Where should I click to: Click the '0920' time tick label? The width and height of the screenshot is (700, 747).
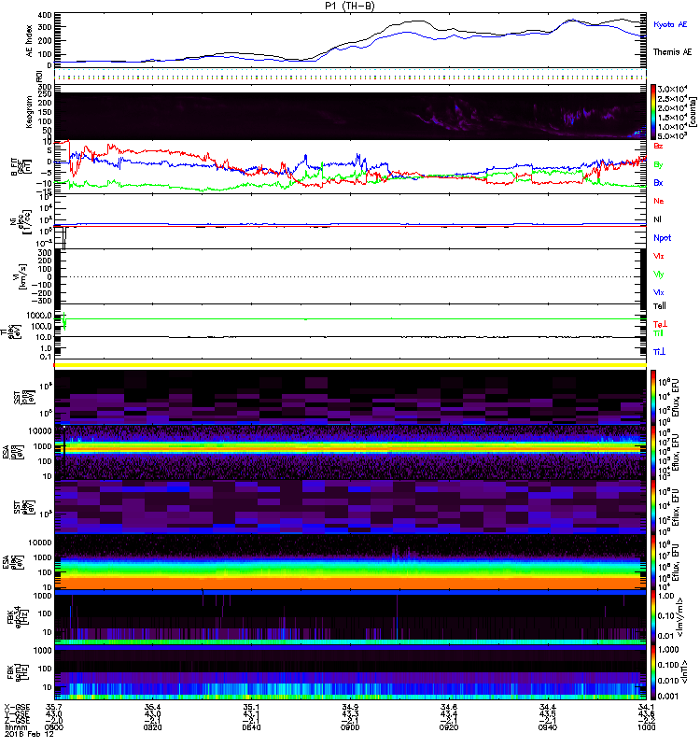(449, 727)
